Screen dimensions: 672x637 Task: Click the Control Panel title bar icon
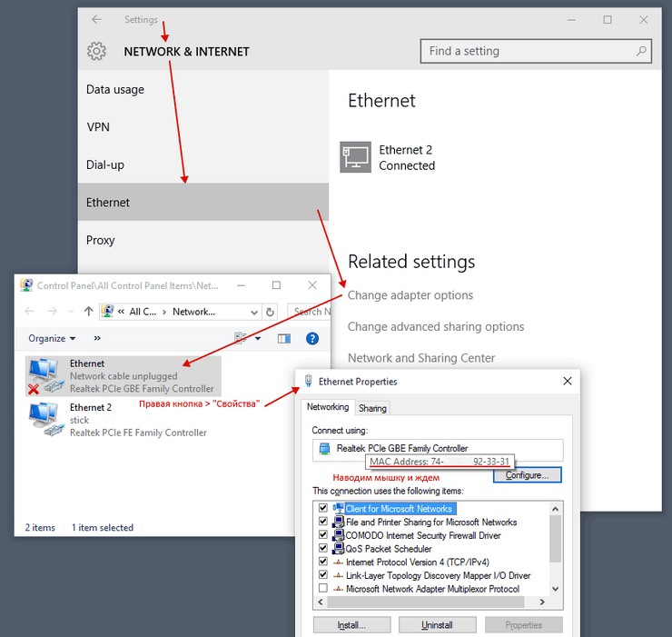tap(26, 285)
